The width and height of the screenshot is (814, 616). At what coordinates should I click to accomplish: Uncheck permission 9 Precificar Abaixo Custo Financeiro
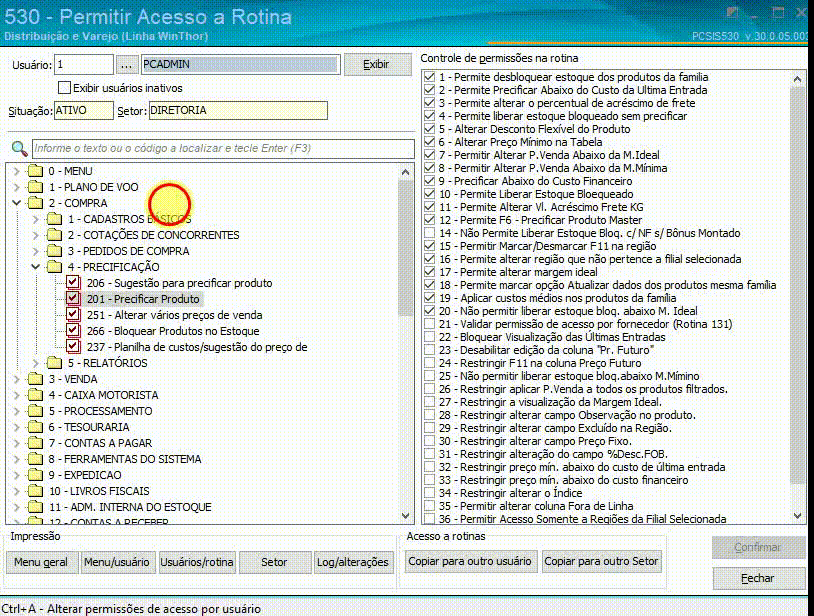(x=430, y=181)
